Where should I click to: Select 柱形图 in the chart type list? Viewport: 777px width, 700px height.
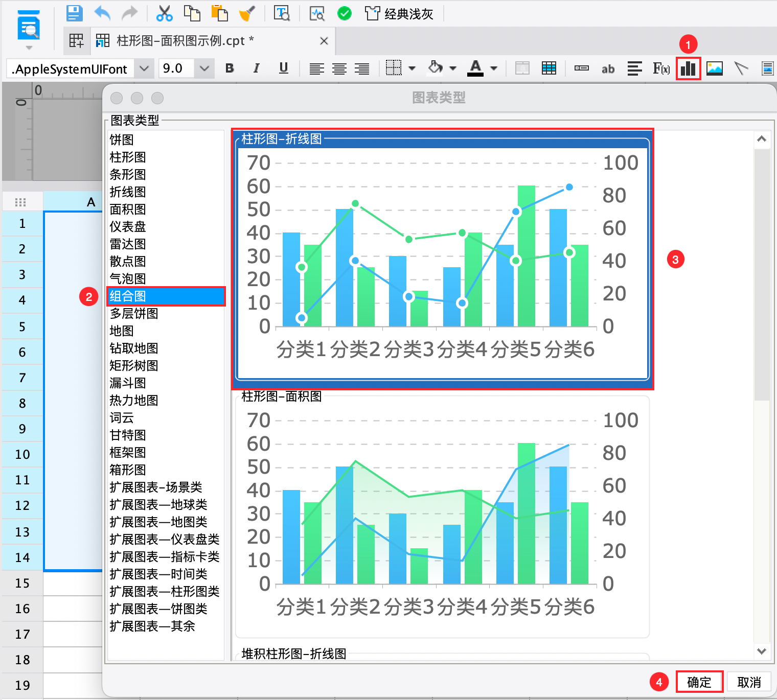(x=166, y=157)
